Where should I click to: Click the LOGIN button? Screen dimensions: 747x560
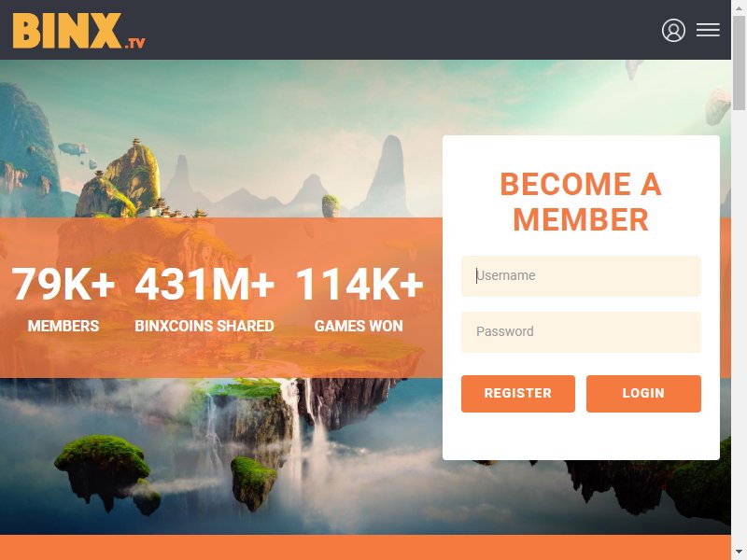coord(643,393)
